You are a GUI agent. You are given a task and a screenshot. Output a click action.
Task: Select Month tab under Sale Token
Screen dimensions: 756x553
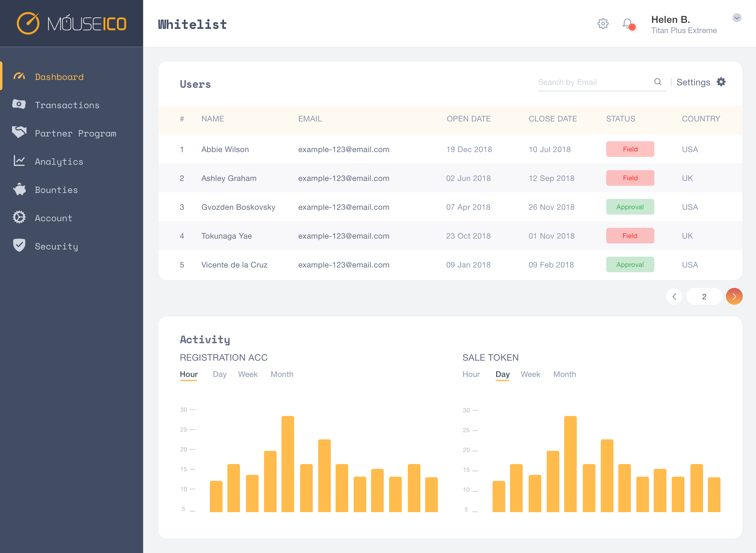coord(564,374)
